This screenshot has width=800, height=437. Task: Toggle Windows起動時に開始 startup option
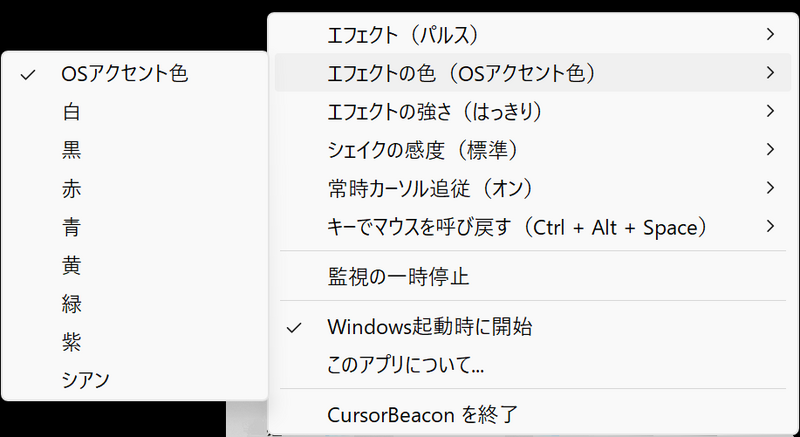[533, 327]
